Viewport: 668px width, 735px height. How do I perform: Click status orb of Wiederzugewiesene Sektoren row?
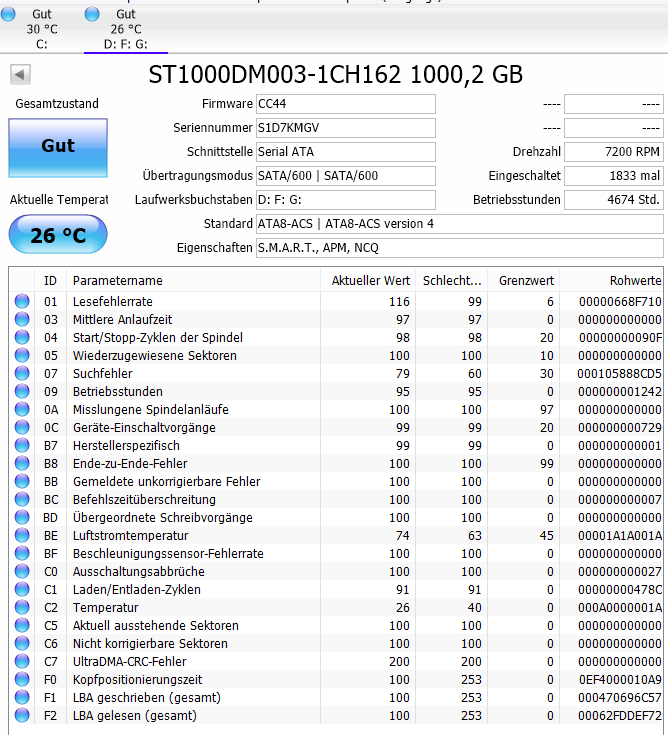tap(22, 355)
